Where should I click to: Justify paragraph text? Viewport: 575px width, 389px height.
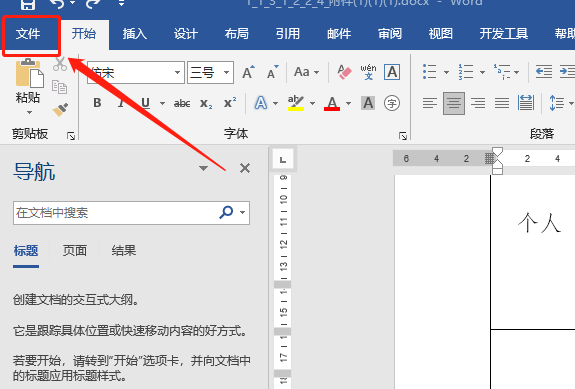[x=502, y=103]
